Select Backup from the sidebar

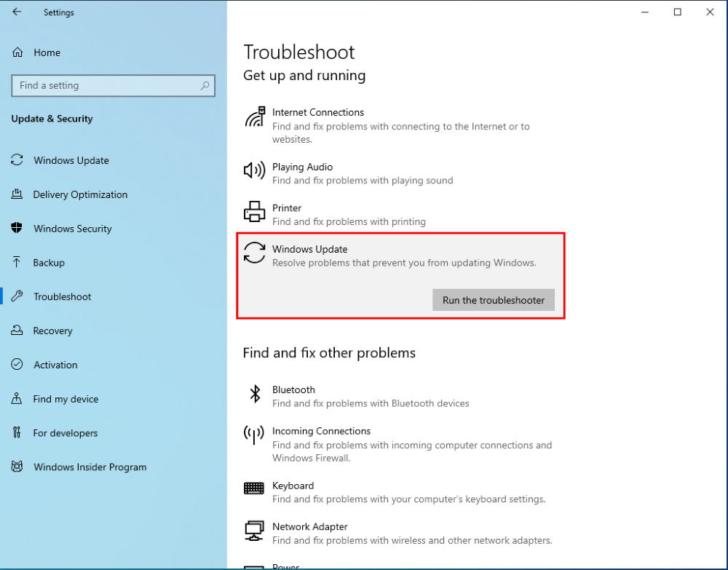(x=49, y=263)
